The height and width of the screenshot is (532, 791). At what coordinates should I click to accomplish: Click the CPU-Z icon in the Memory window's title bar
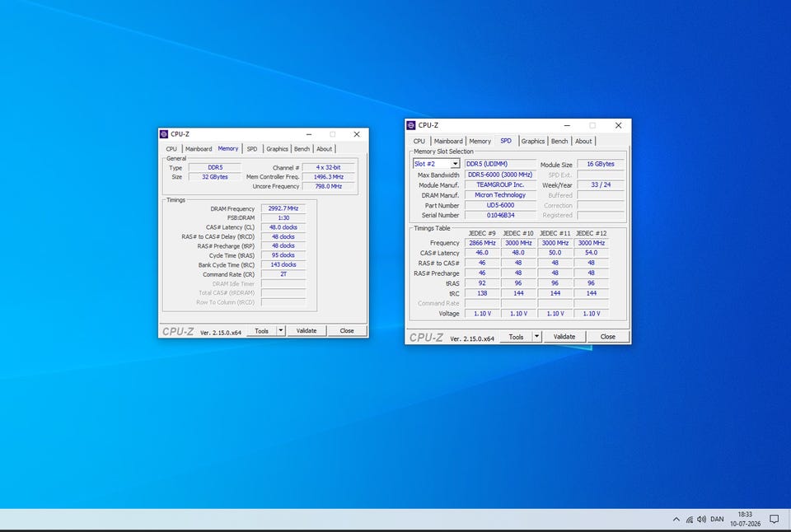pyautogui.click(x=163, y=134)
